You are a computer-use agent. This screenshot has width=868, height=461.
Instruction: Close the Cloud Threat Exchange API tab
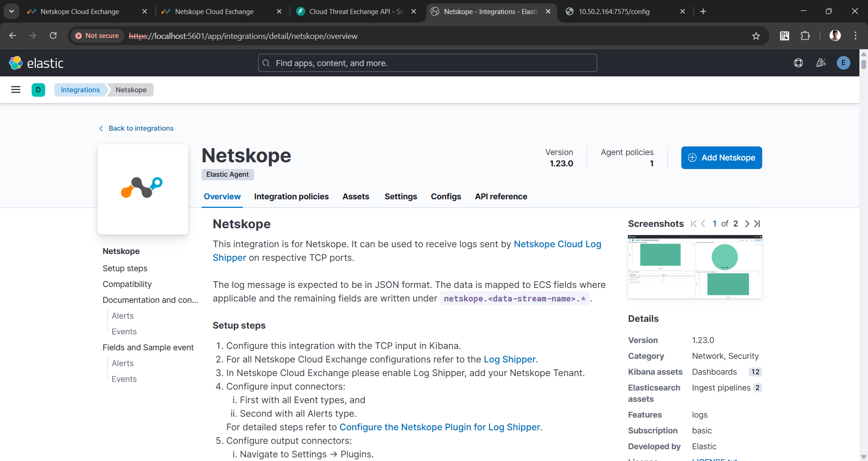[x=414, y=11]
